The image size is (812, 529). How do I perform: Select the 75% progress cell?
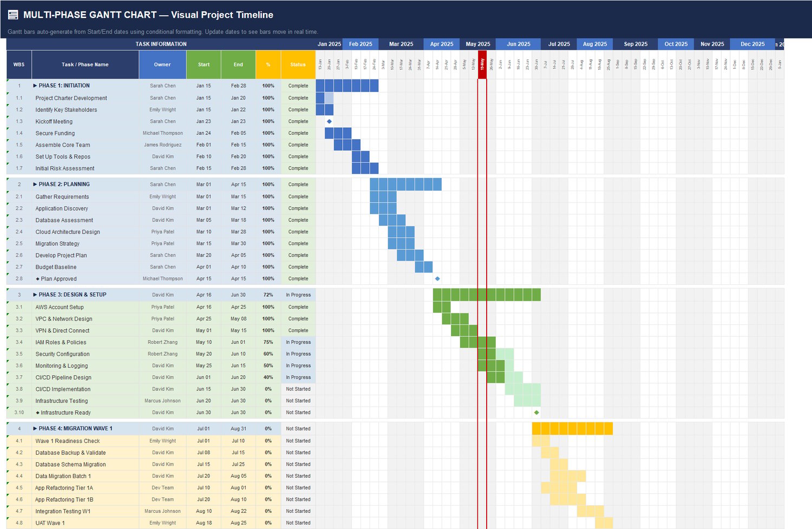click(268, 342)
